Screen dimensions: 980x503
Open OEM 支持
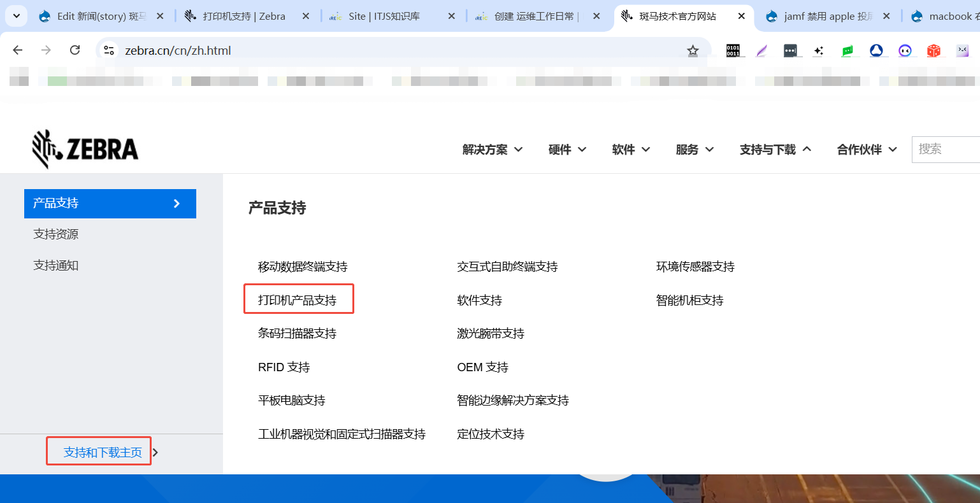[x=482, y=367]
